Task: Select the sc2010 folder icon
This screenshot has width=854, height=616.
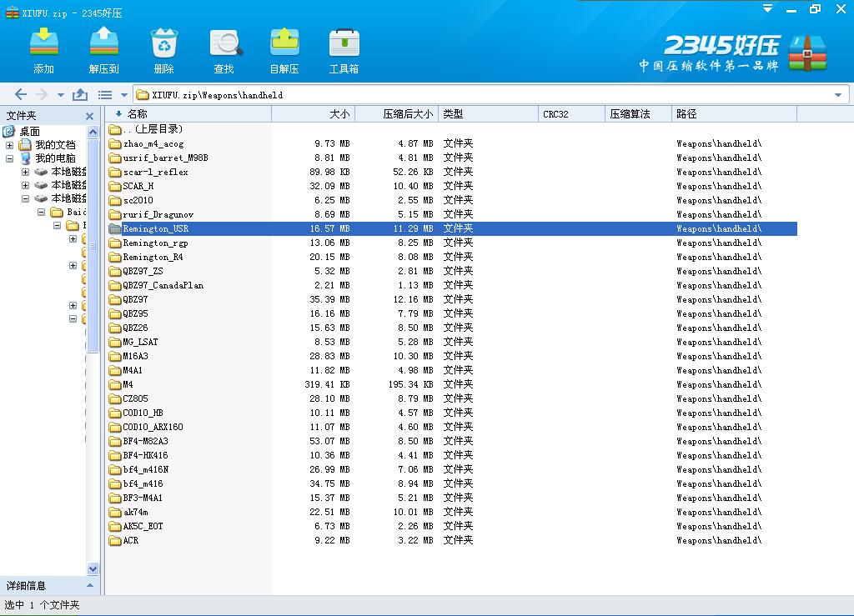Action: click(114, 200)
